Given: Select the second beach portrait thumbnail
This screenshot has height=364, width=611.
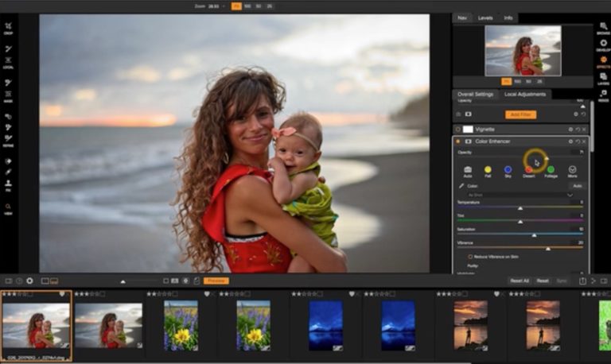Looking at the screenshot, I should click(x=108, y=326).
